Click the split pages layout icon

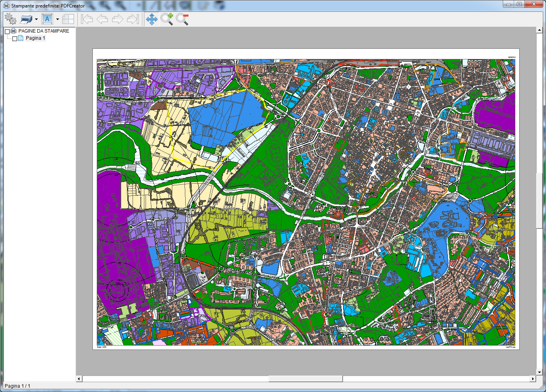(x=68, y=19)
